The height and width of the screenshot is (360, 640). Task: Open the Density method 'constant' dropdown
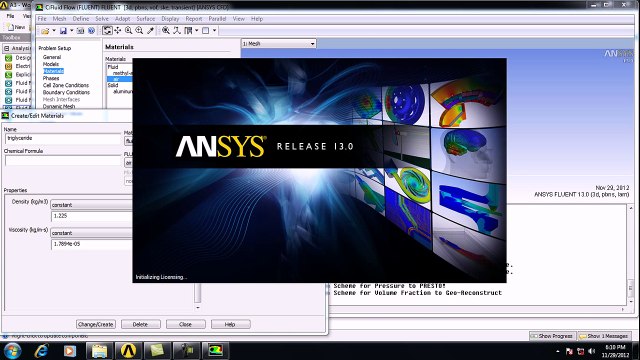tap(91, 205)
